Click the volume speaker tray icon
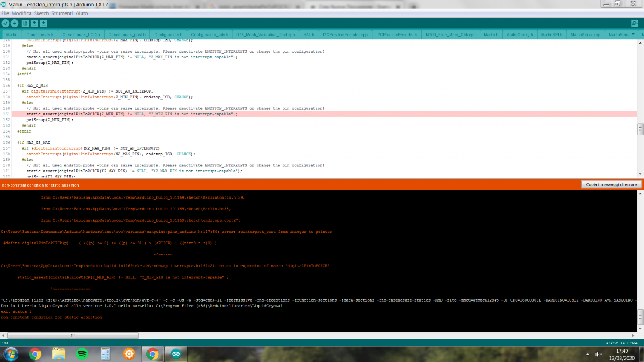Image resolution: width=644 pixels, height=362 pixels. tap(598, 354)
